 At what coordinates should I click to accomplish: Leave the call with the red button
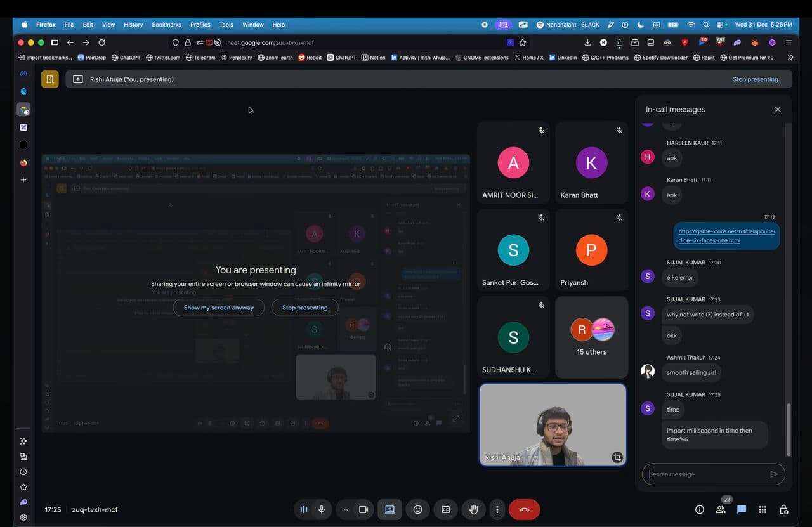point(524,509)
